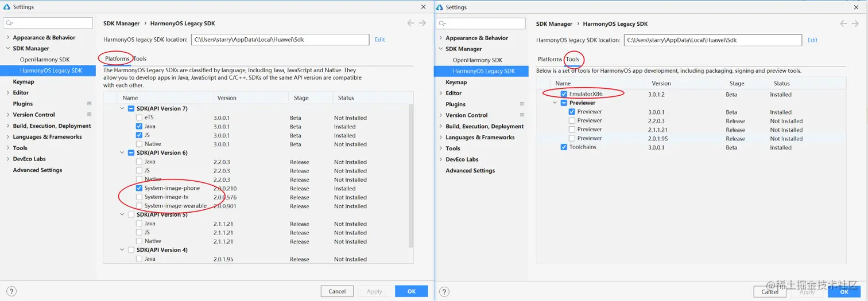This screenshot has width=868, height=301.
Task: Go forward using arrow in right window
Action: tap(855, 24)
